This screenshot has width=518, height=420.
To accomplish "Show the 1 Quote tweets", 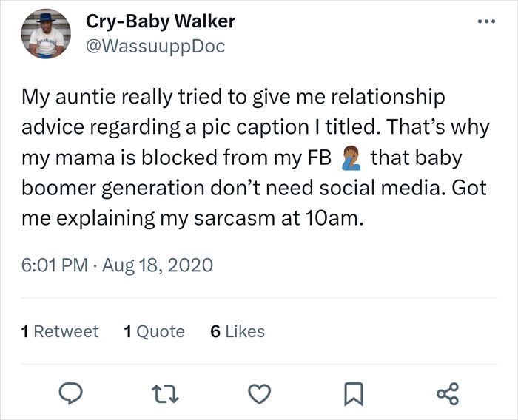I will coord(154,332).
